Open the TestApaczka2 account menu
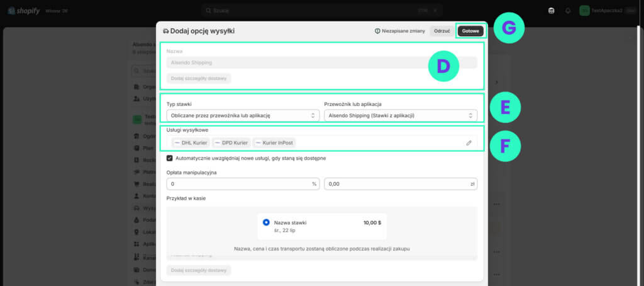Image resolution: width=644 pixels, height=286 pixels. [x=608, y=11]
